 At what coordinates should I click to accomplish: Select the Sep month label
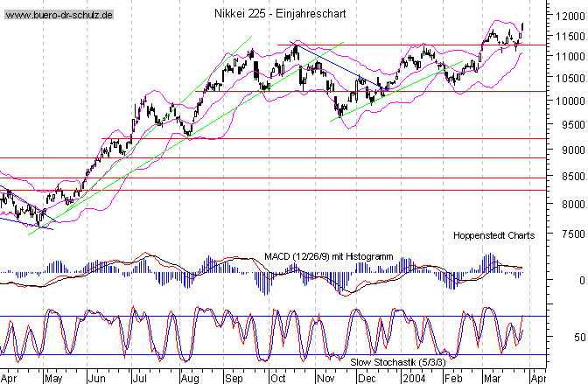(234, 377)
